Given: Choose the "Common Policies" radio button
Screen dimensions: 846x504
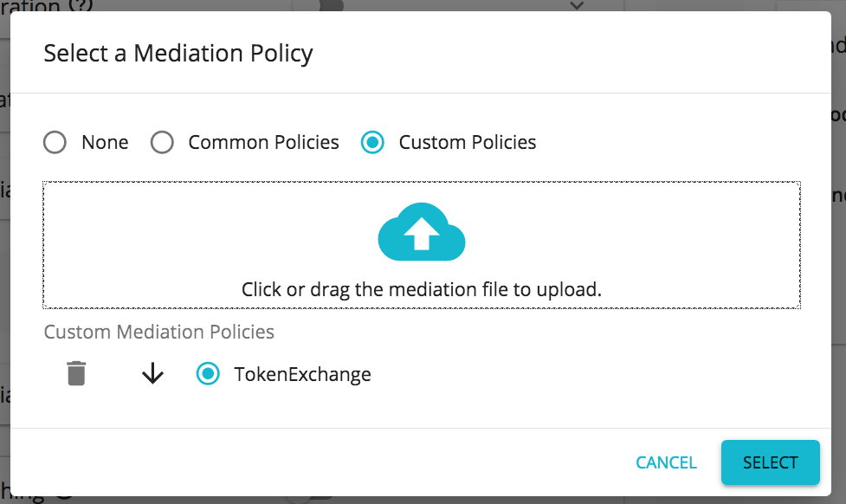Looking at the screenshot, I should [x=162, y=142].
